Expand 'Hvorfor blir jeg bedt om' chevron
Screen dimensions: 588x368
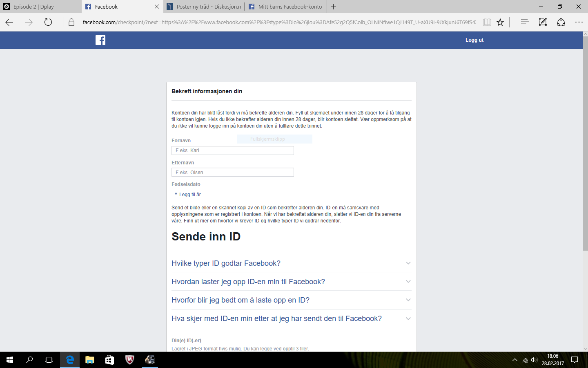click(408, 300)
